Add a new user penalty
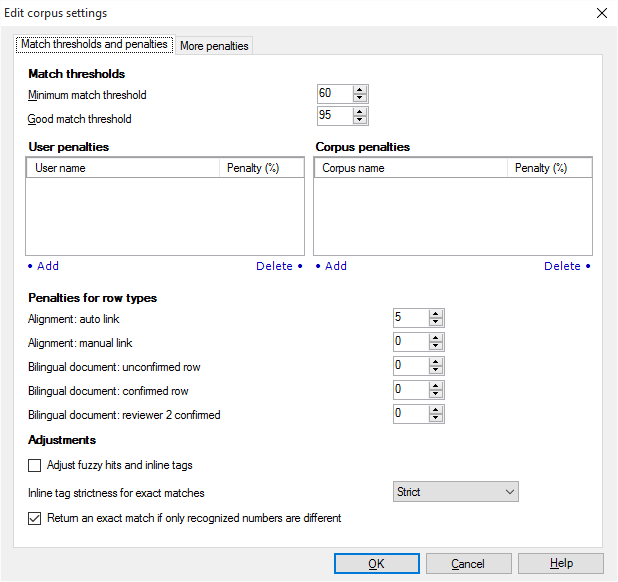This screenshot has height=582, width=618. [43, 266]
